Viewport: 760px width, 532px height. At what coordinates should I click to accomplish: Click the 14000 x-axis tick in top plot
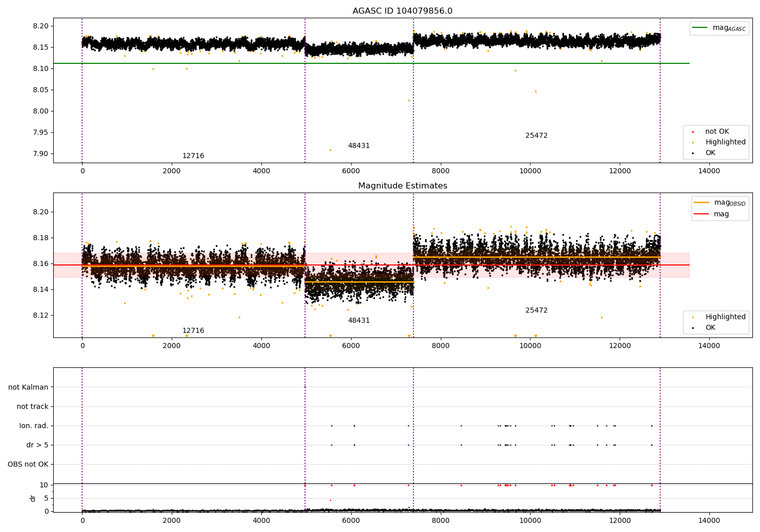709,171
